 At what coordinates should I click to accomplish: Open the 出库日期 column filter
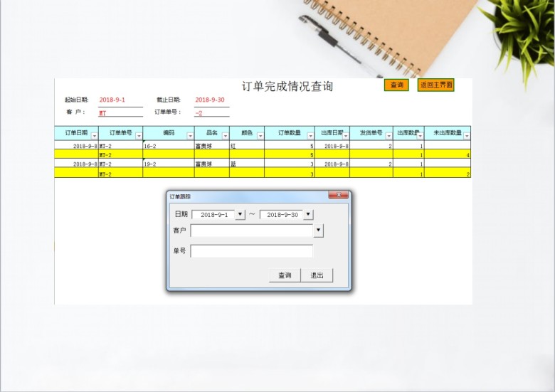pyautogui.click(x=346, y=136)
